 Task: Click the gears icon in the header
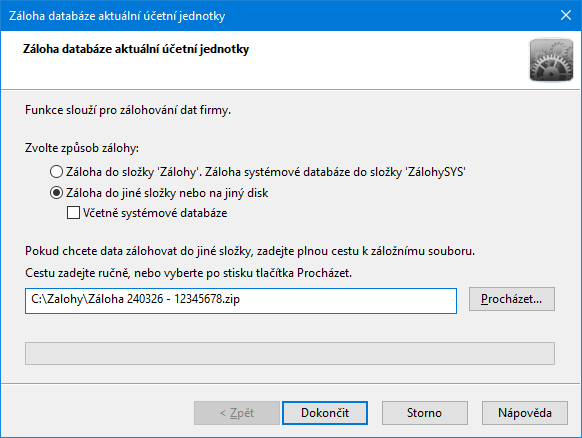click(x=551, y=60)
